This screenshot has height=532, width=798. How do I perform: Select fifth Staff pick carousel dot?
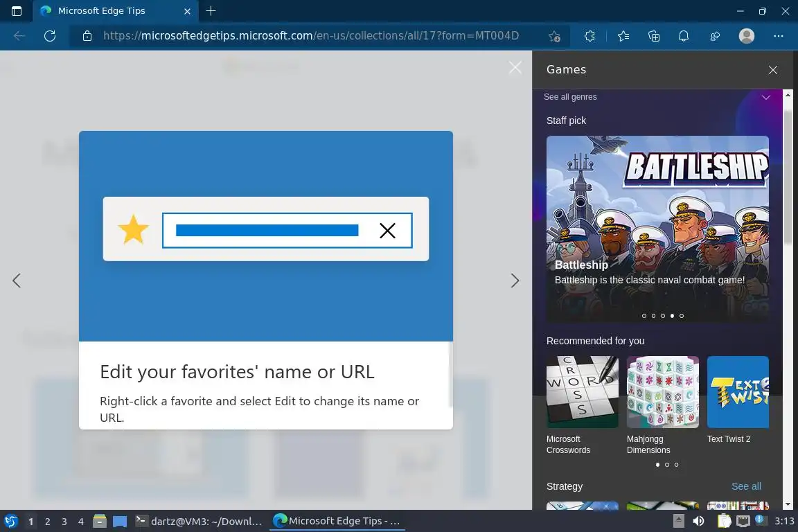tap(682, 316)
